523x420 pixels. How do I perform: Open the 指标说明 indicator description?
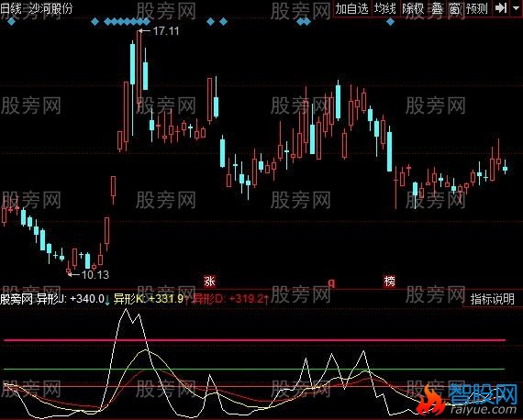493,299
